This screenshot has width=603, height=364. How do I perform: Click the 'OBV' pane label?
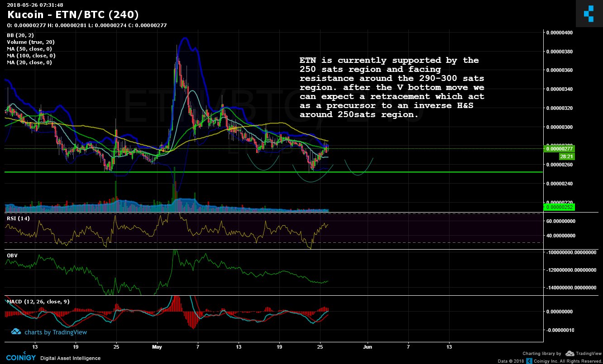12,255
